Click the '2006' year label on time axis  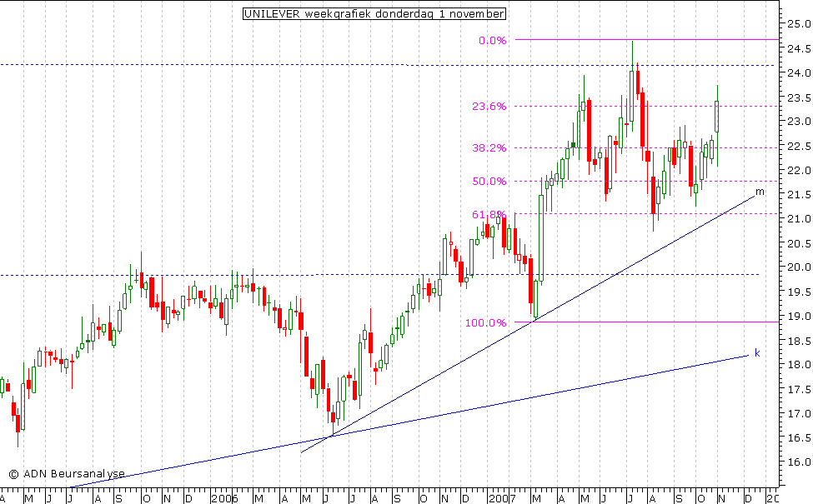click(224, 498)
